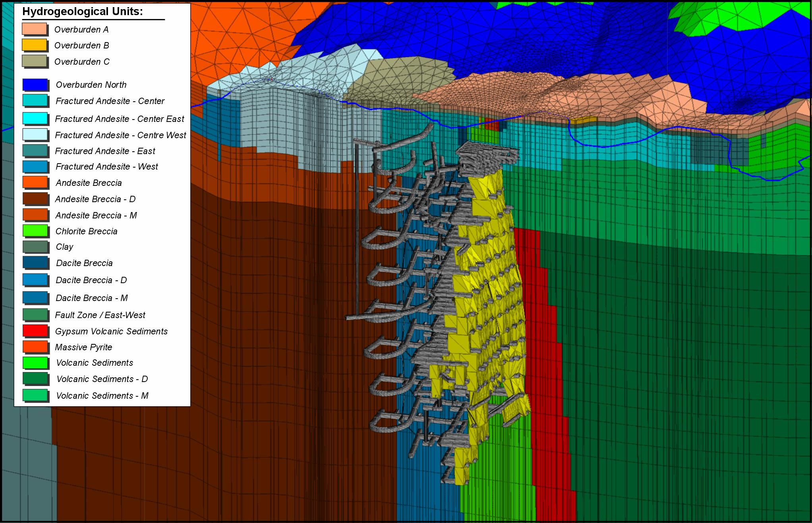
Task: Select the Fractured Andesite - Center East swatch
Action: pos(35,118)
